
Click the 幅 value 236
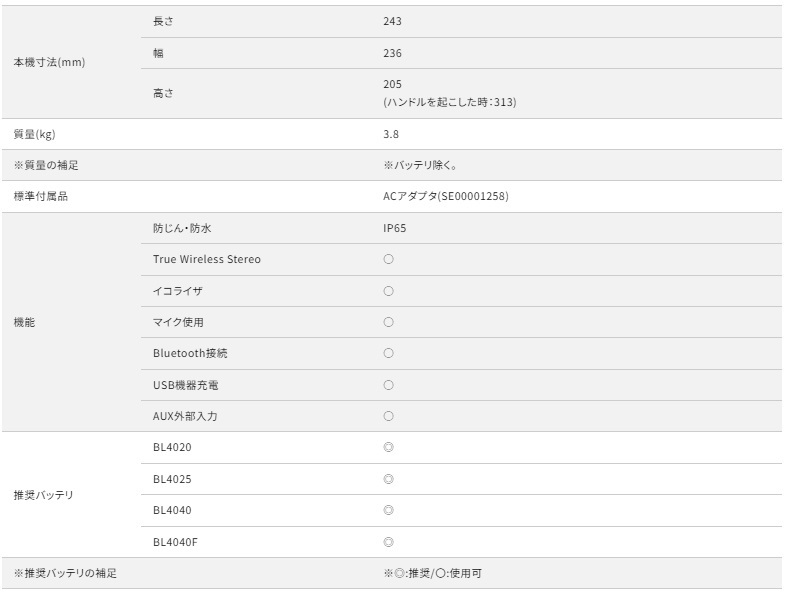(392, 53)
